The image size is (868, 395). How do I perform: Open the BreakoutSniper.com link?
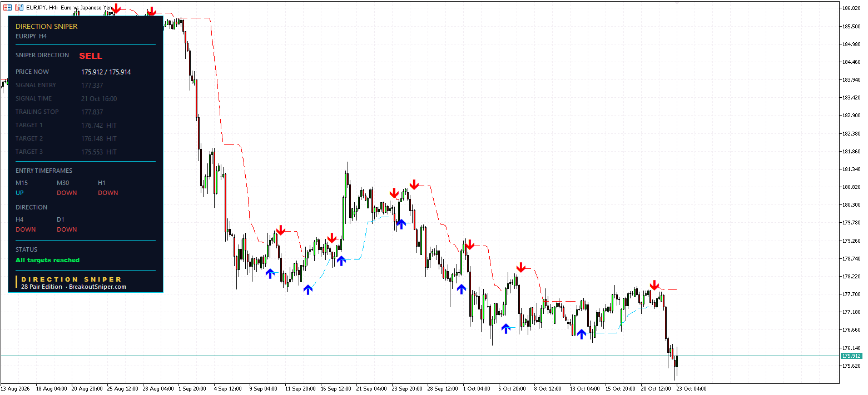click(97, 287)
